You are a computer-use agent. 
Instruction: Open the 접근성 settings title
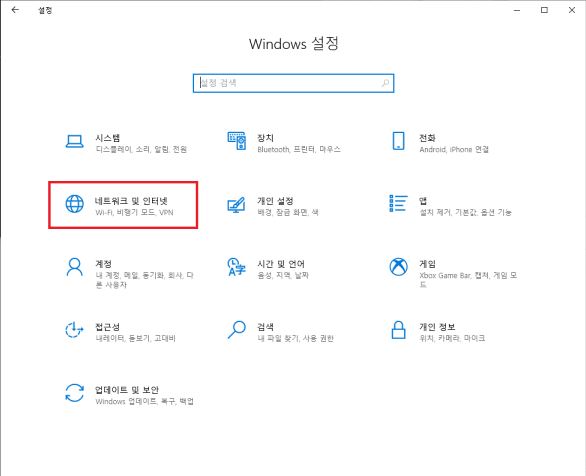pos(108,327)
